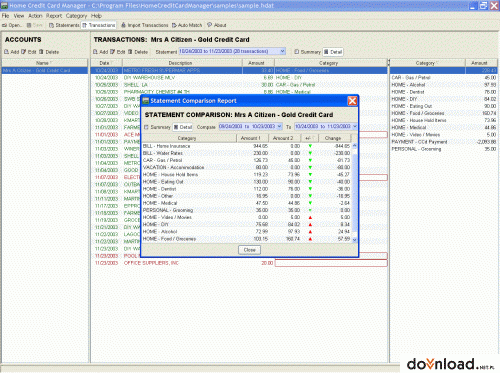Select the OFFICE SUPPLIERS, INC transaction row
Screen dimensions: 500x373
239,263
